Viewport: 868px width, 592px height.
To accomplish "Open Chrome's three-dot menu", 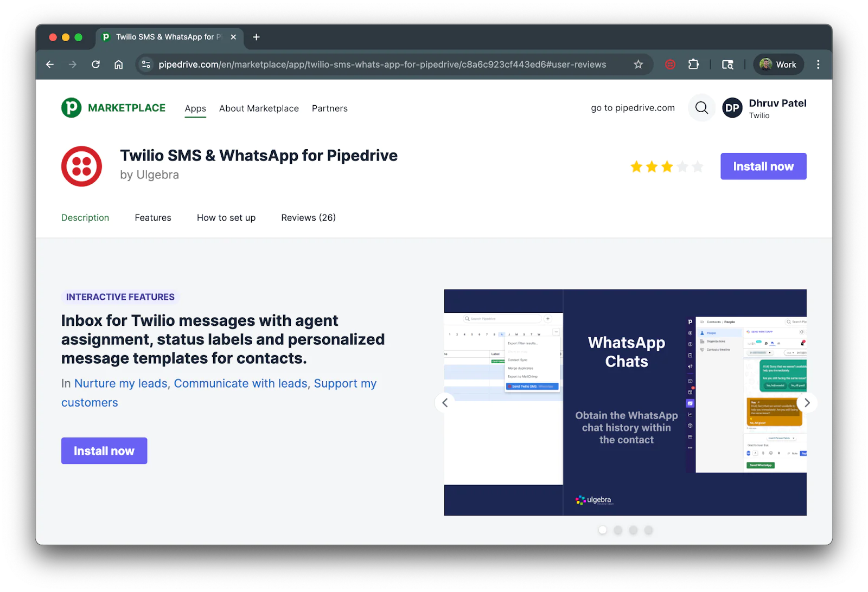I will [819, 64].
